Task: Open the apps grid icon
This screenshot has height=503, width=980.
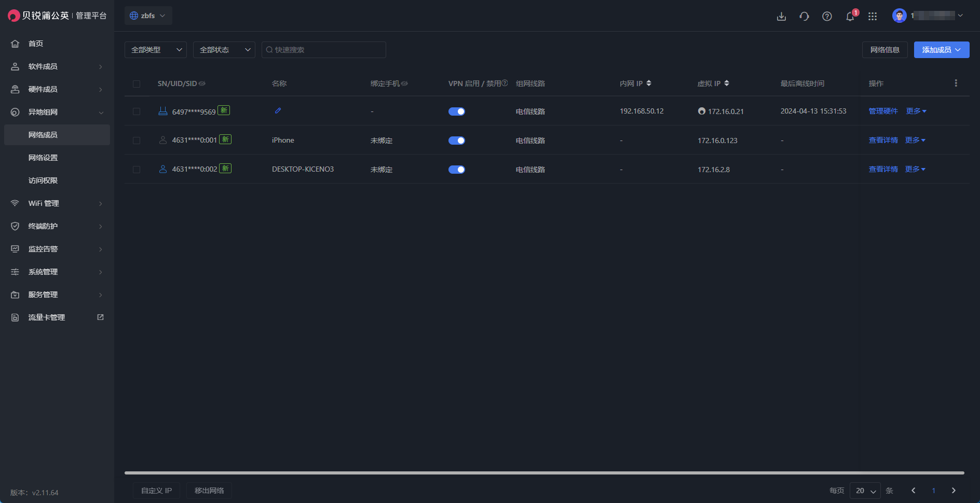Action: click(873, 16)
